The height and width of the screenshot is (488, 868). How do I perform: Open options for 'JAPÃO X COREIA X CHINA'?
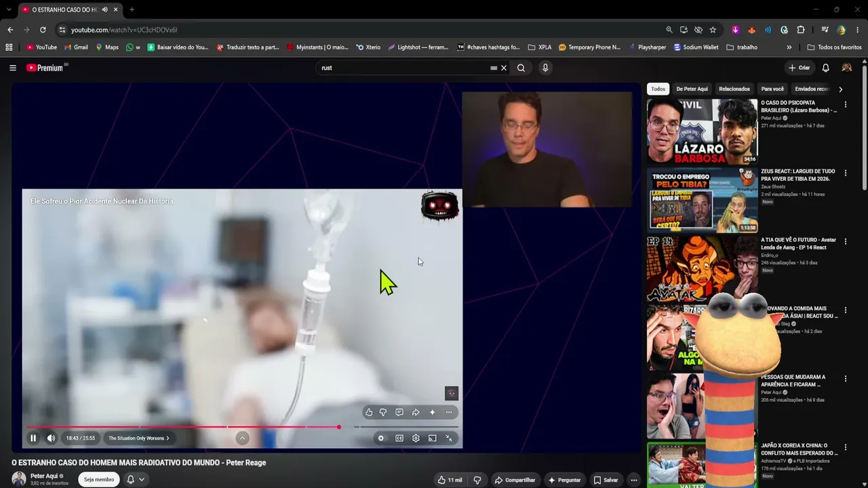tap(845, 447)
